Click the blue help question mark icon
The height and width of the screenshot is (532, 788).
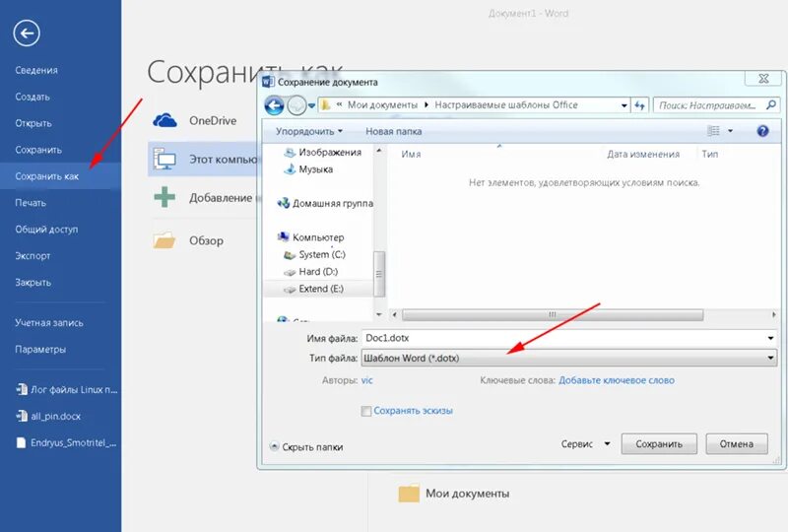762,131
